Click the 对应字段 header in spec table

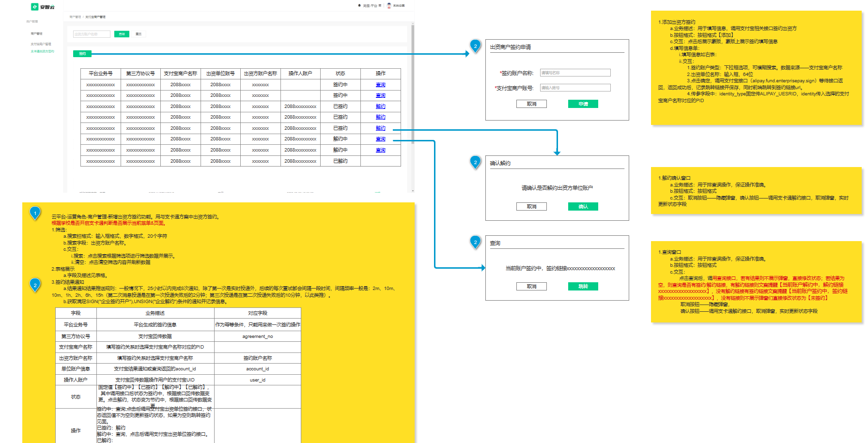258,313
